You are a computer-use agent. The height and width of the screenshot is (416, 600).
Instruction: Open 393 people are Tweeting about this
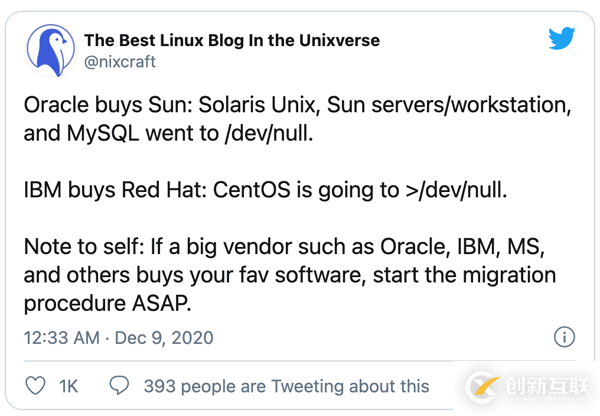pyautogui.click(x=286, y=385)
